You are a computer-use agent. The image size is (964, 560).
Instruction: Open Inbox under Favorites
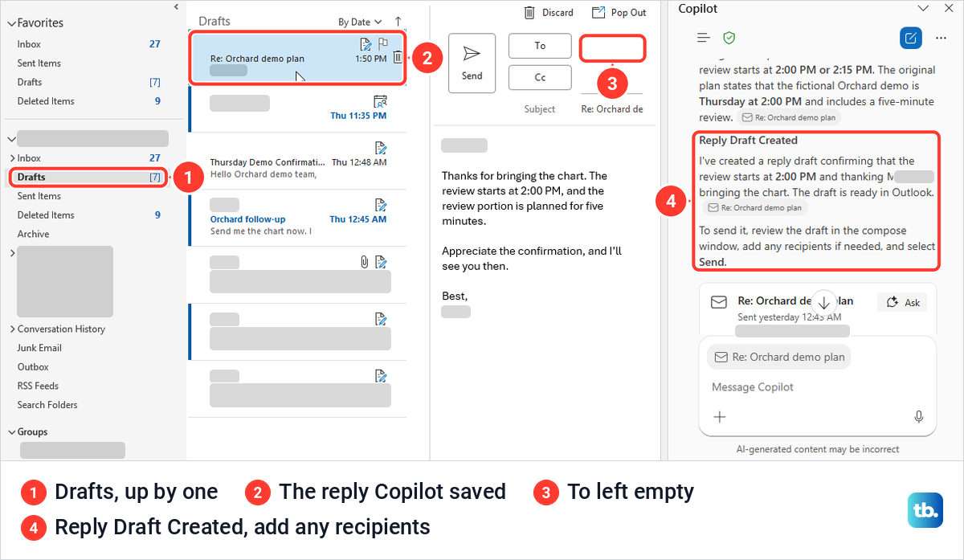click(x=29, y=44)
